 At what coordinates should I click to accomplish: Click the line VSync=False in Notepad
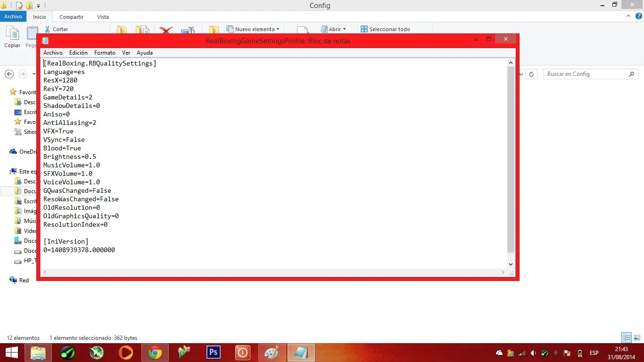(x=64, y=140)
